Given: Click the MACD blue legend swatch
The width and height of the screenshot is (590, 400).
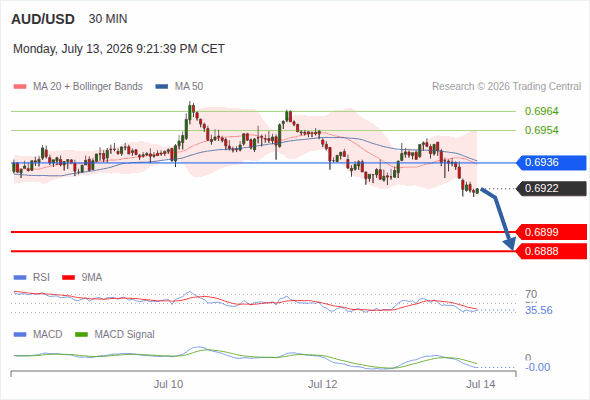Looking at the screenshot, I should point(20,335).
